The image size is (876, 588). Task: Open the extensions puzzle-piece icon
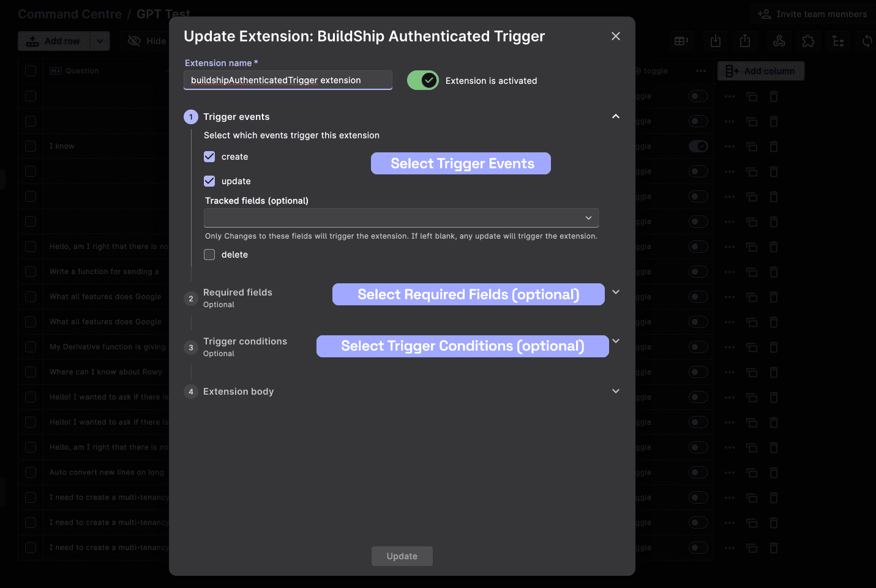[x=808, y=41]
